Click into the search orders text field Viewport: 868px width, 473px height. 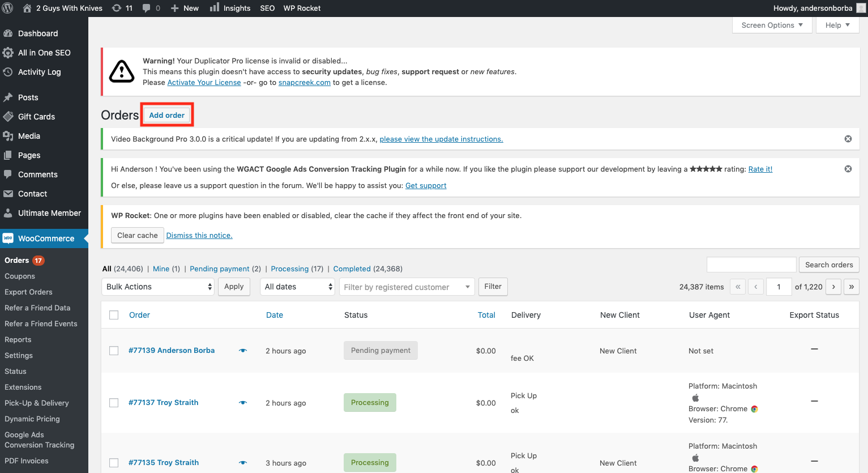751,265
